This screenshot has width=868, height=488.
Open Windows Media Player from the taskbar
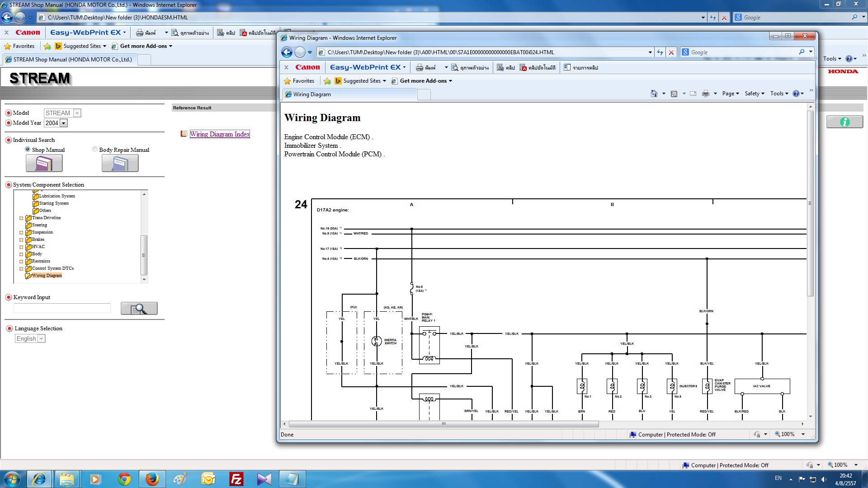click(x=95, y=479)
